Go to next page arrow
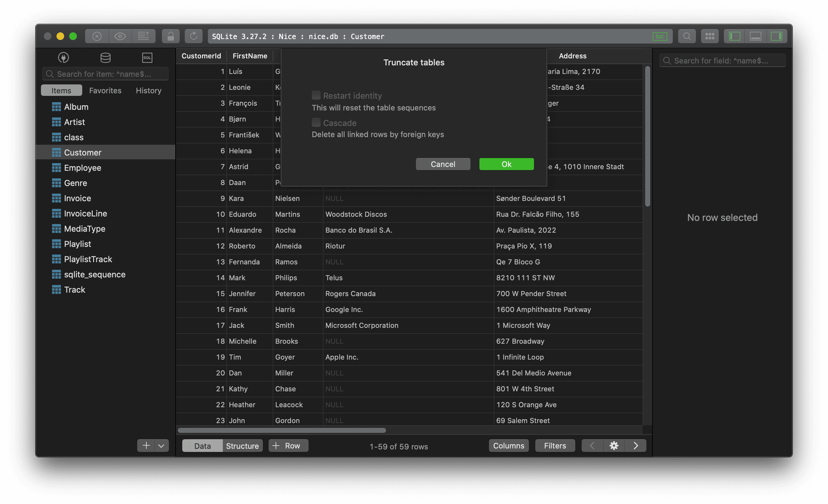 [636, 446]
